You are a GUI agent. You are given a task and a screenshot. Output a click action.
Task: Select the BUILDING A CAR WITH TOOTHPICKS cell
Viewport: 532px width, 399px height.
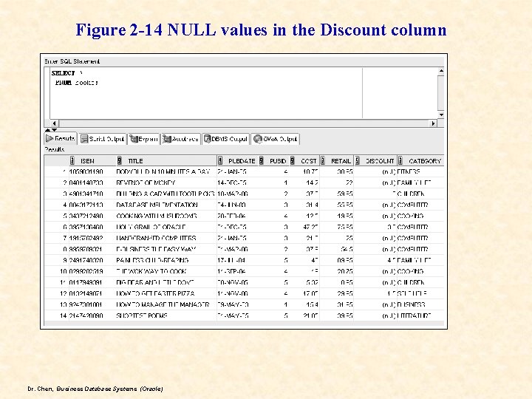[166, 194]
